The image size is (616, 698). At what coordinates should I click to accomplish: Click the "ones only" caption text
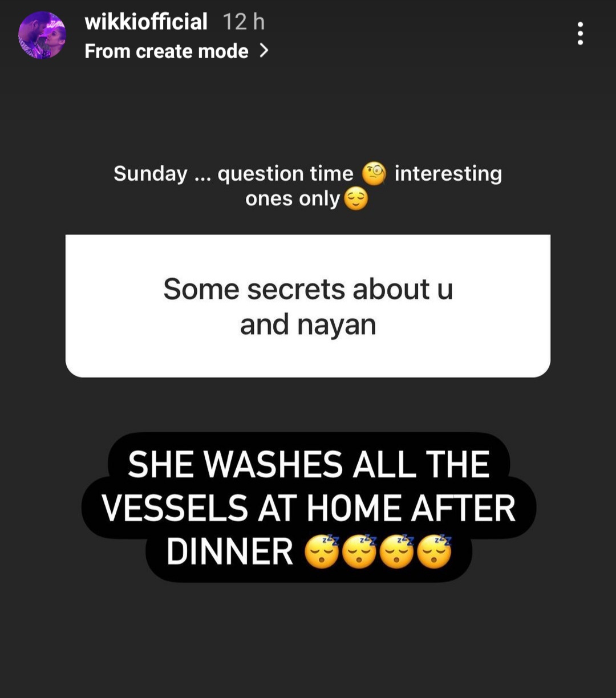(x=293, y=199)
